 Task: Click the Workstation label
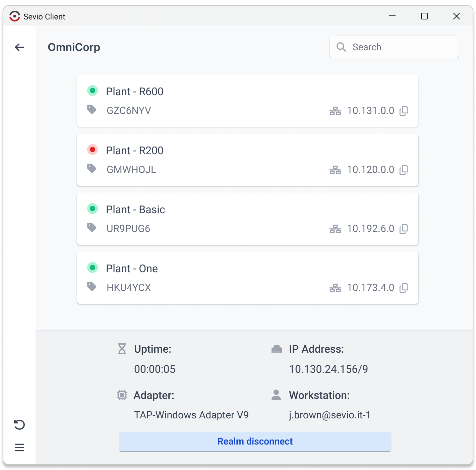pyautogui.click(x=319, y=395)
